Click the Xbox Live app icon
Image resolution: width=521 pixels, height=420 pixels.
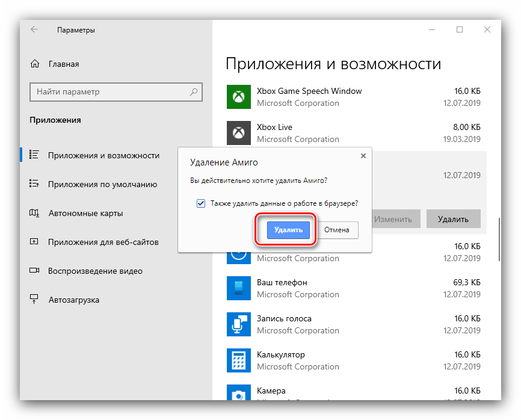tap(238, 133)
